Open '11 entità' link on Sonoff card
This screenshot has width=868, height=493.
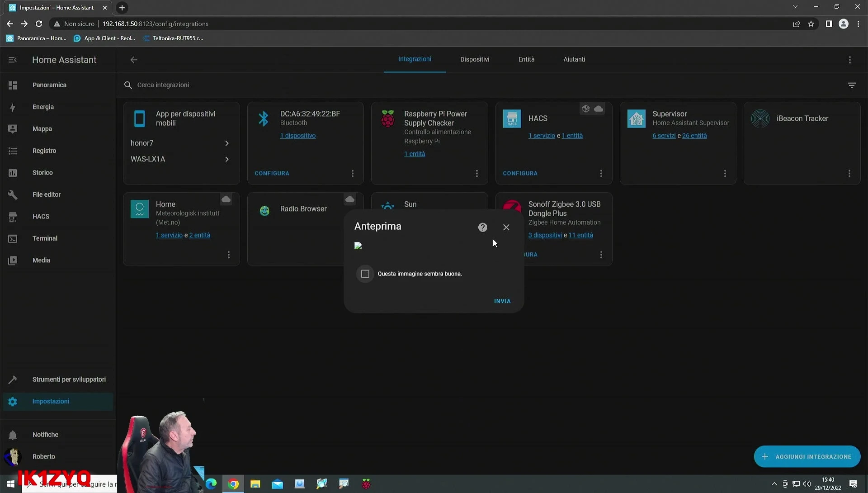[581, 235]
